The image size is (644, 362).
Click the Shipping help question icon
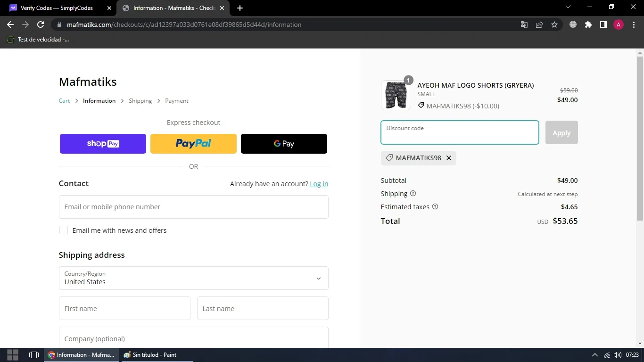(x=413, y=193)
